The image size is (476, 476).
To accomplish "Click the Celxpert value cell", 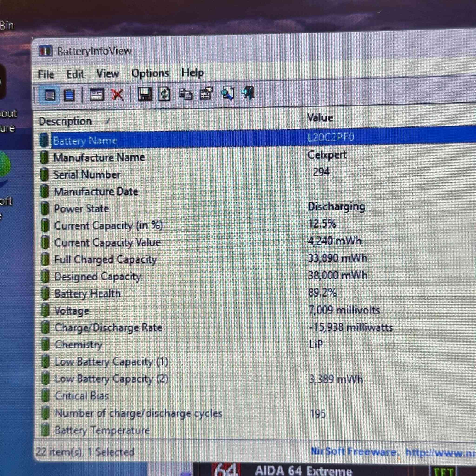I will pyautogui.click(x=327, y=155).
